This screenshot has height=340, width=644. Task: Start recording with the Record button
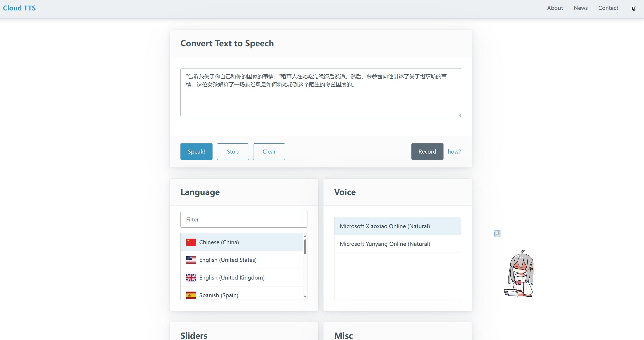click(x=427, y=151)
